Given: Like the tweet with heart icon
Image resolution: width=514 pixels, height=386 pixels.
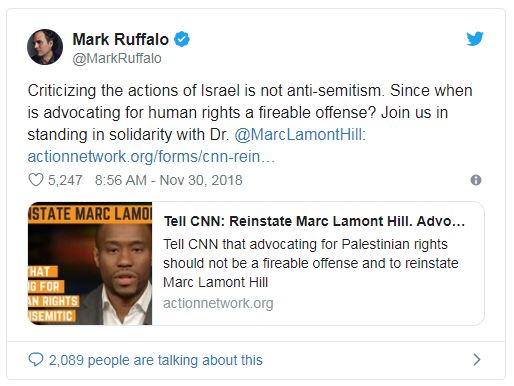Looking at the screenshot, I should click(x=35, y=180).
